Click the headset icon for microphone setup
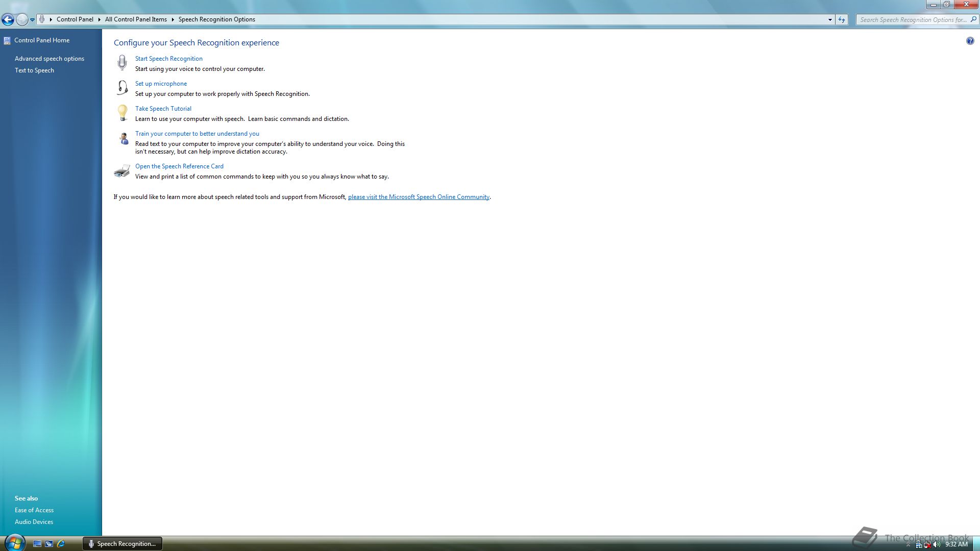980x551 pixels. pos(122,88)
